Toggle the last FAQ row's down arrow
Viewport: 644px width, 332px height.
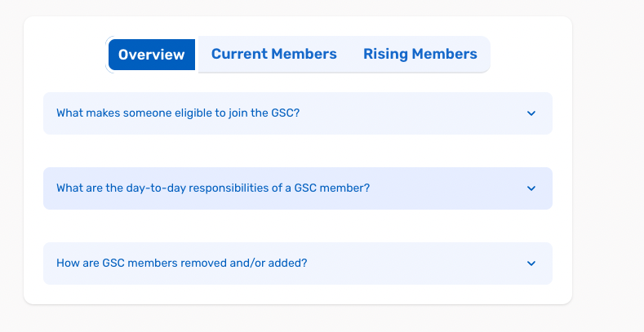tap(531, 263)
